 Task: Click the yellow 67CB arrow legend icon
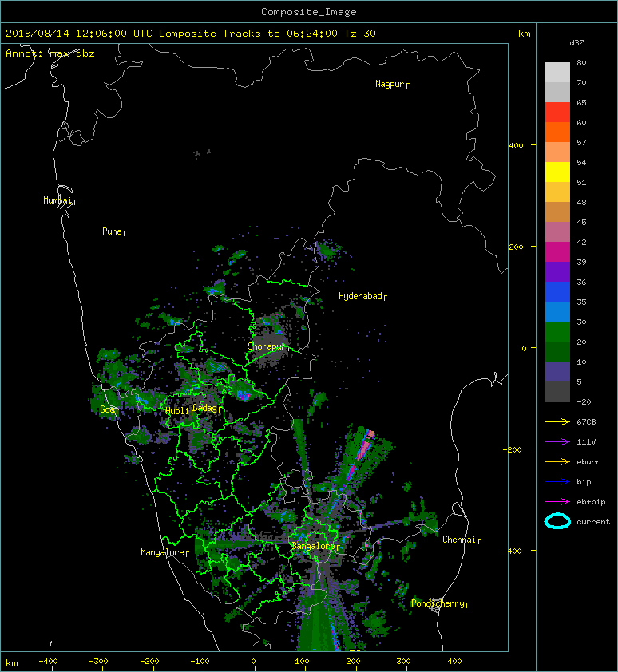(x=557, y=422)
